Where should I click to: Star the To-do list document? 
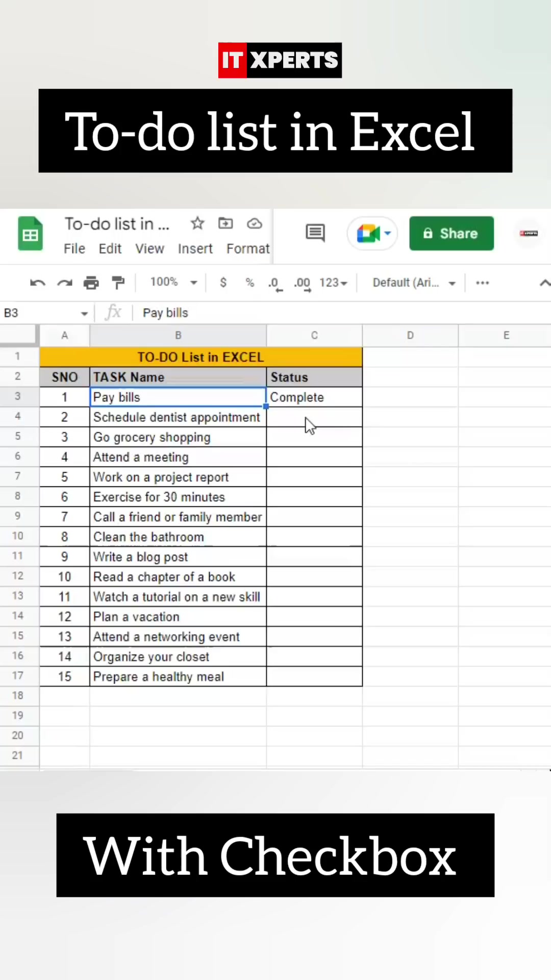pyautogui.click(x=197, y=224)
